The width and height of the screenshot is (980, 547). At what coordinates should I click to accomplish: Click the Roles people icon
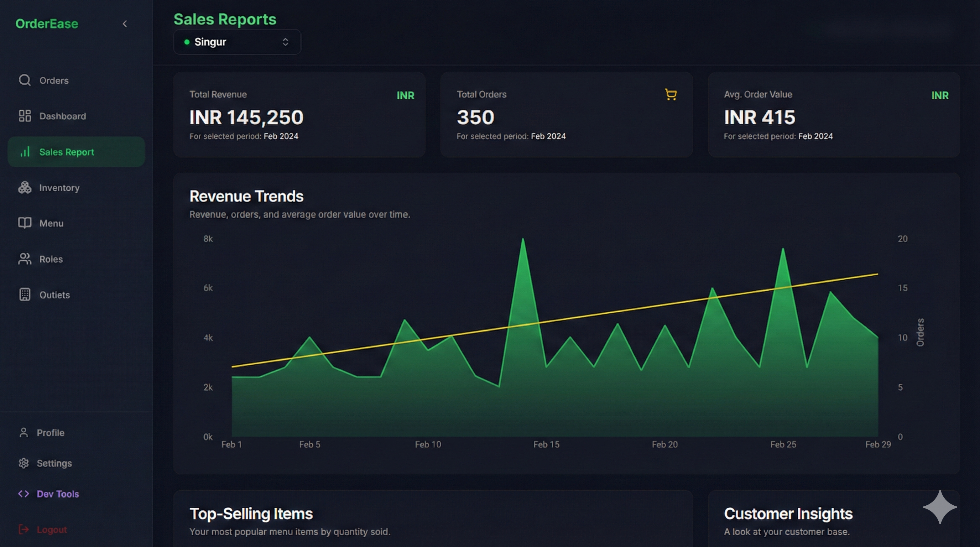[x=25, y=259]
